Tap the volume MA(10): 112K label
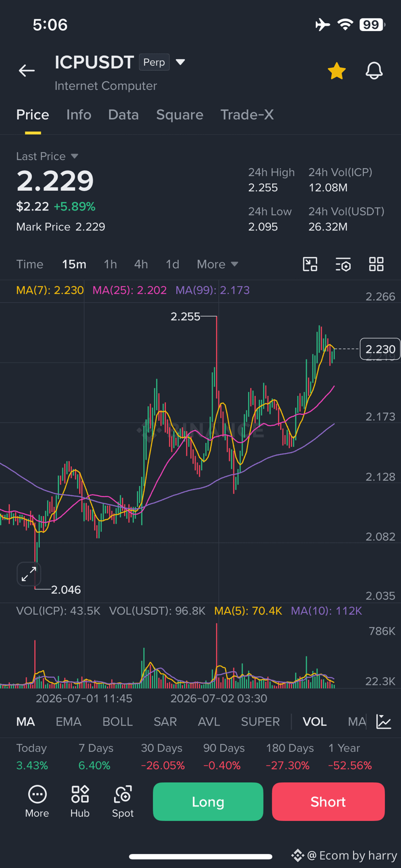 click(326, 611)
